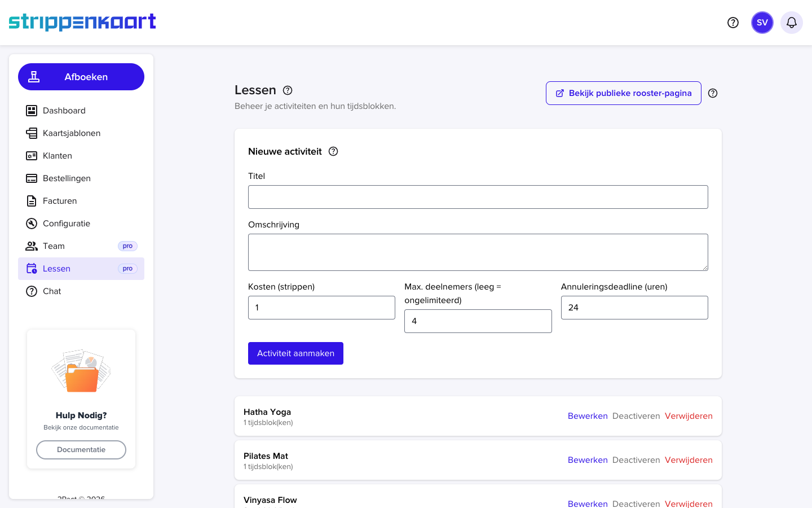The height and width of the screenshot is (508, 812).
Task: Click into the Omschrijving text area
Action: pos(478,252)
